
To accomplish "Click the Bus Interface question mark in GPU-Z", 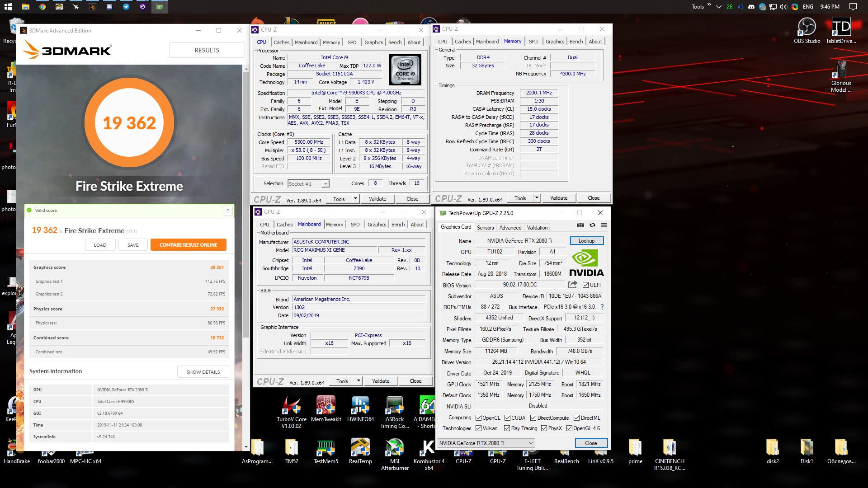I will tap(602, 307).
